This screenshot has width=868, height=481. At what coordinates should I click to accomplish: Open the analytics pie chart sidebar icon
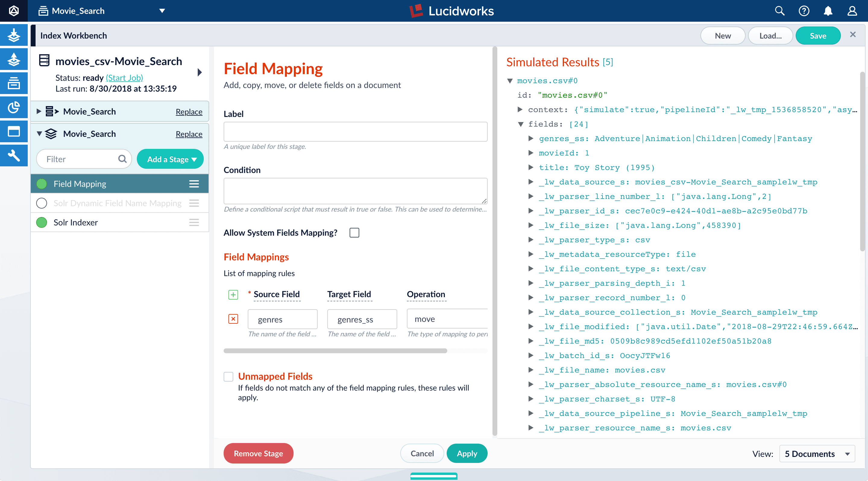14,107
